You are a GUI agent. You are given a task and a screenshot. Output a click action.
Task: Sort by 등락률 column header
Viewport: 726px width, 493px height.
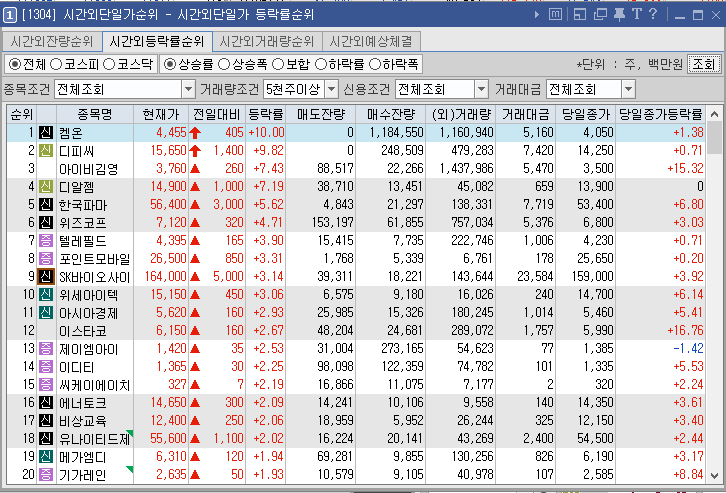coord(265,114)
